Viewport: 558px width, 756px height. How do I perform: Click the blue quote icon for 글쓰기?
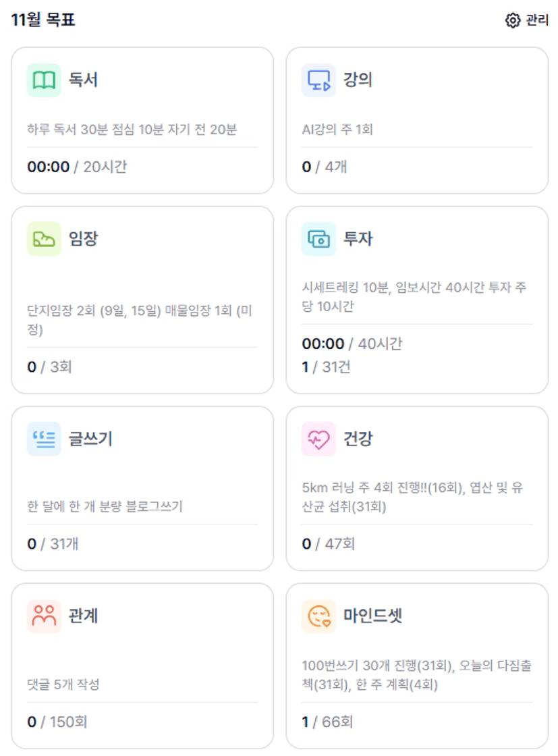click(44, 439)
